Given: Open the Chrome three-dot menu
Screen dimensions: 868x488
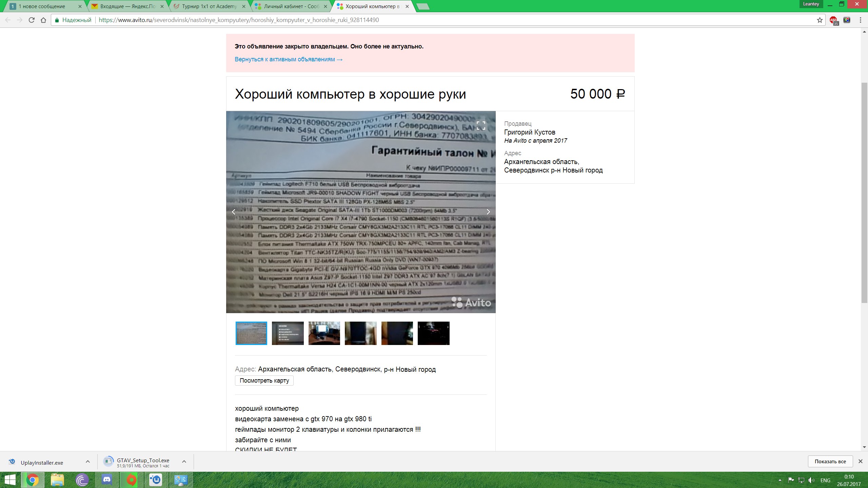Looking at the screenshot, I should click(861, 20).
